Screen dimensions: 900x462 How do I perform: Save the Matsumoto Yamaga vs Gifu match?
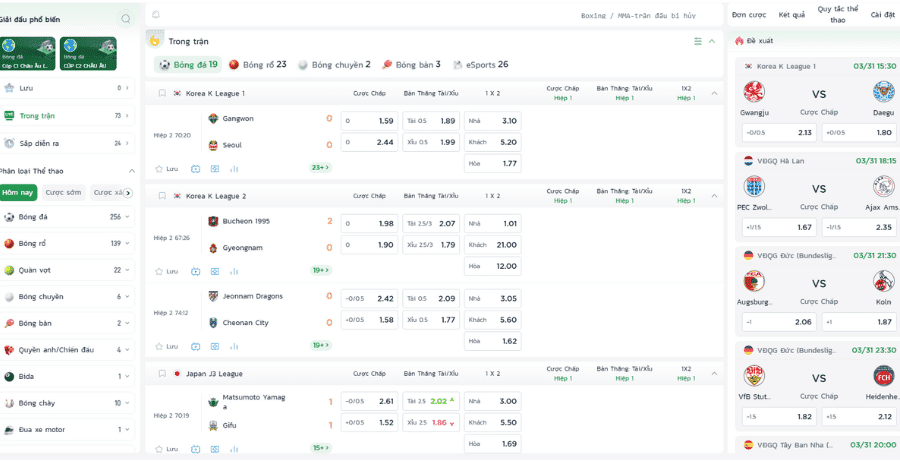coord(166,449)
